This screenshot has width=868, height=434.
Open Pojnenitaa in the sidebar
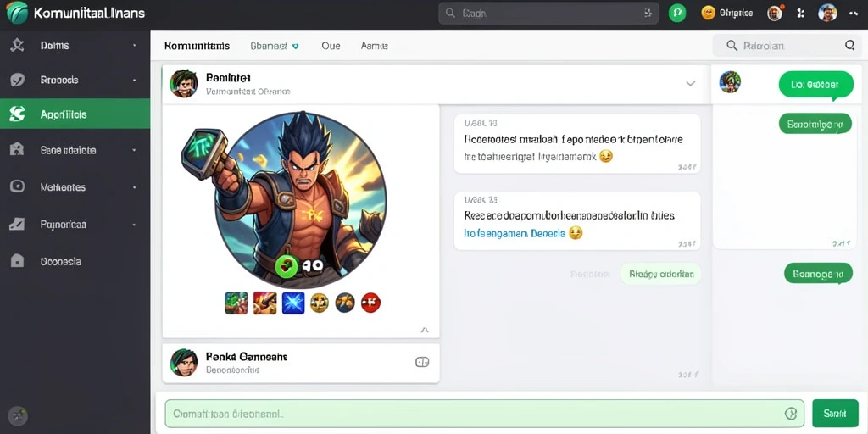pos(75,225)
